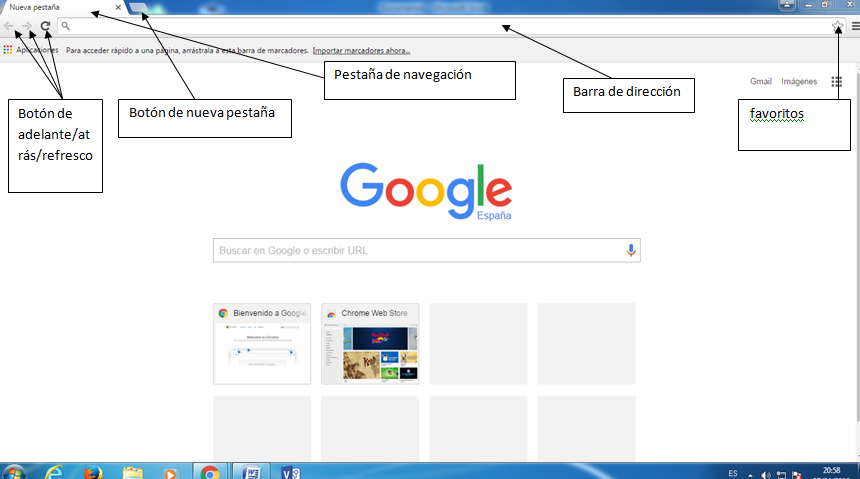Maximize the Chrome window
860x479 pixels.
pyautogui.click(x=824, y=4)
